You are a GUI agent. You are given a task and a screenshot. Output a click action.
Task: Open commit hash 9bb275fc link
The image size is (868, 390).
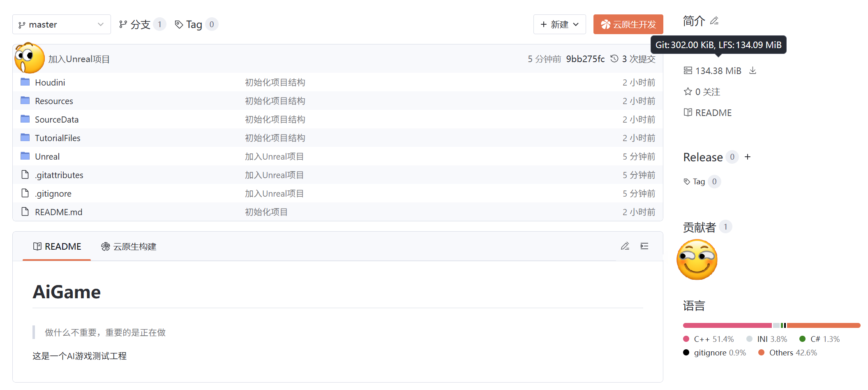(x=585, y=59)
